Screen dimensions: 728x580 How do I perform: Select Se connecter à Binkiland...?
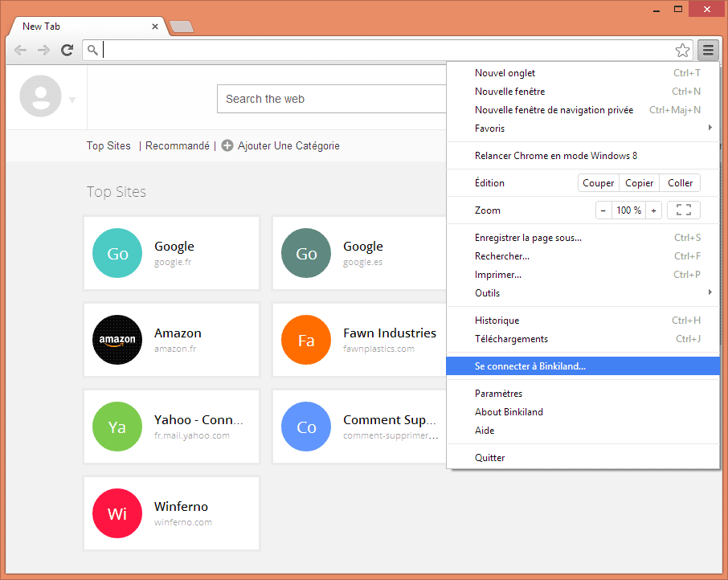[583, 366]
